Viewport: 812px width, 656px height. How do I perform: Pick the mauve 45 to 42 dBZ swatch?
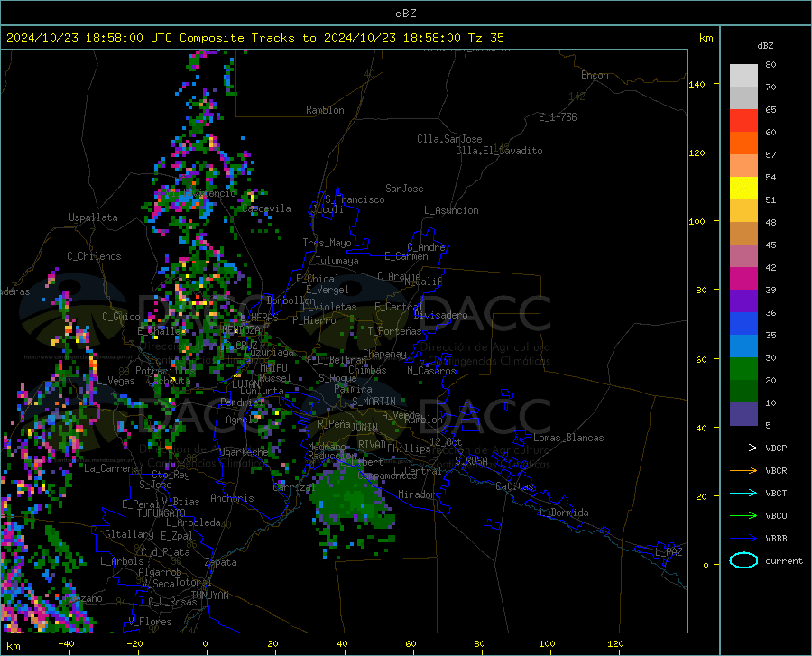(x=743, y=256)
